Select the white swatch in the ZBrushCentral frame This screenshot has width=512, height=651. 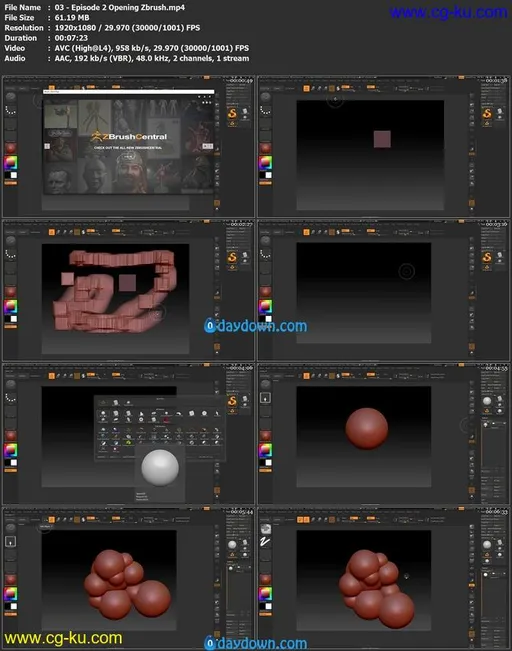(x=14, y=175)
